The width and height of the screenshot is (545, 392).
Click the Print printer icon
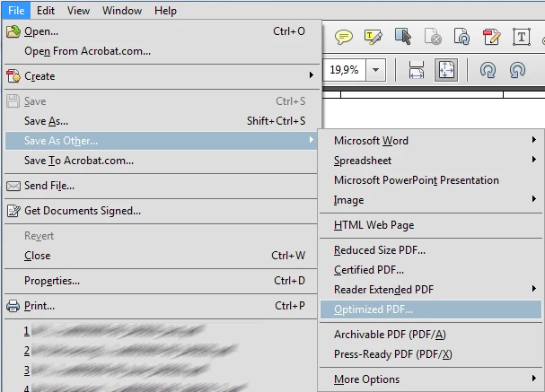(x=13, y=306)
